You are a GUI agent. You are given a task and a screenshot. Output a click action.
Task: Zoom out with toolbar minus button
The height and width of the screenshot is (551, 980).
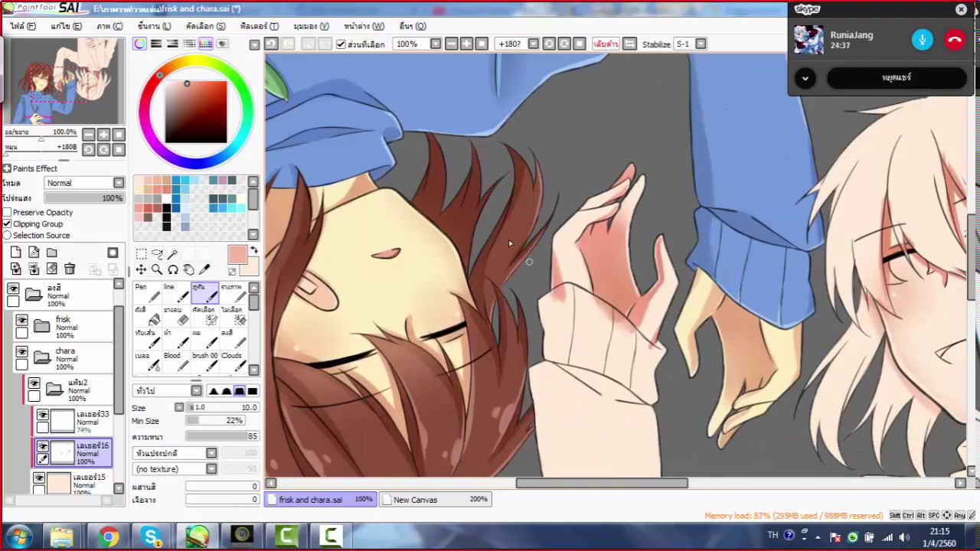click(451, 44)
